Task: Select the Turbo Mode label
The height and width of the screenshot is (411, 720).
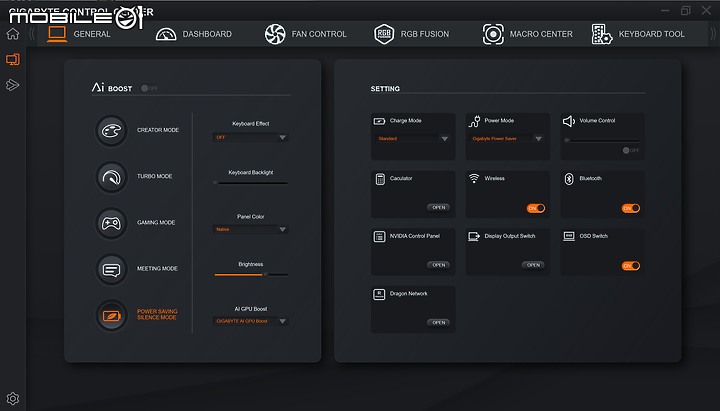Action: click(x=154, y=176)
